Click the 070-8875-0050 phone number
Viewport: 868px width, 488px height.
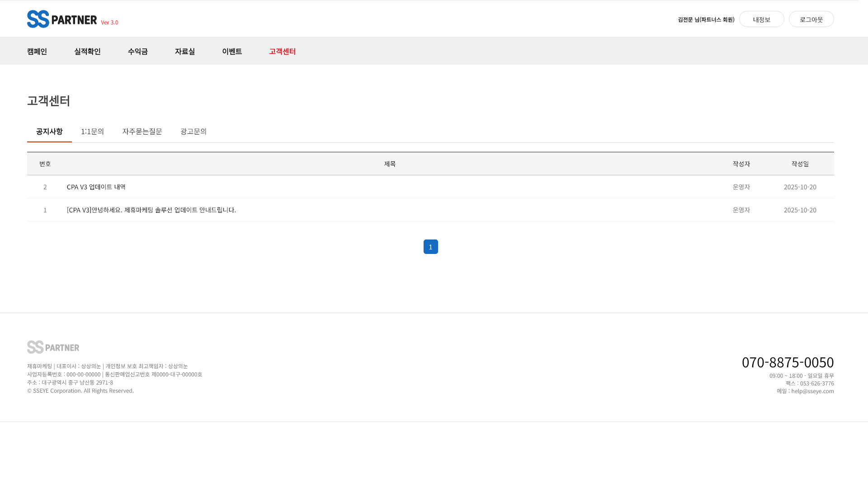(788, 362)
